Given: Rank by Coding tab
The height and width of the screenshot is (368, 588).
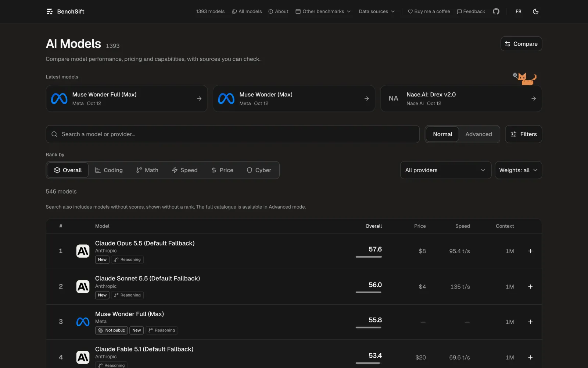Looking at the screenshot, I should pyautogui.click(x=109, y=170).
